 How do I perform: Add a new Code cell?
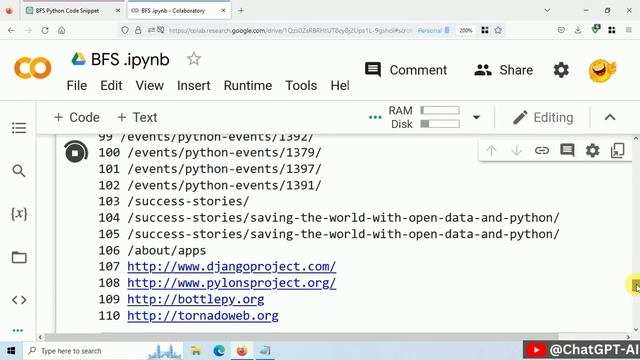pyautogui.click(x=77, y=118)
